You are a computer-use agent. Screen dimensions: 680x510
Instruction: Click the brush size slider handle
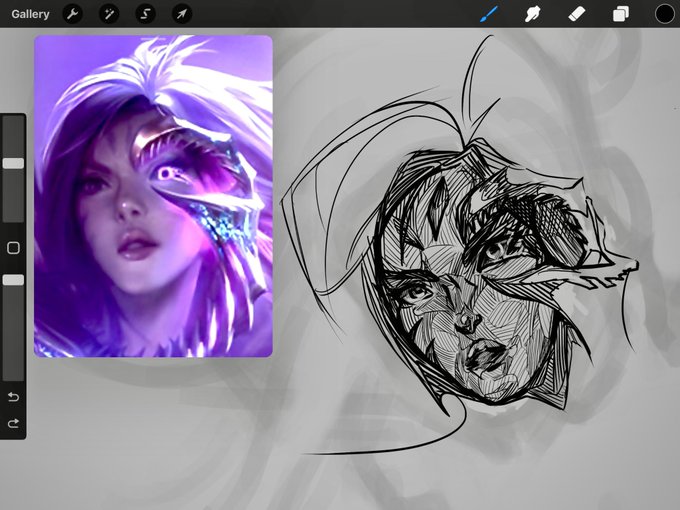(x=13, y=163)
